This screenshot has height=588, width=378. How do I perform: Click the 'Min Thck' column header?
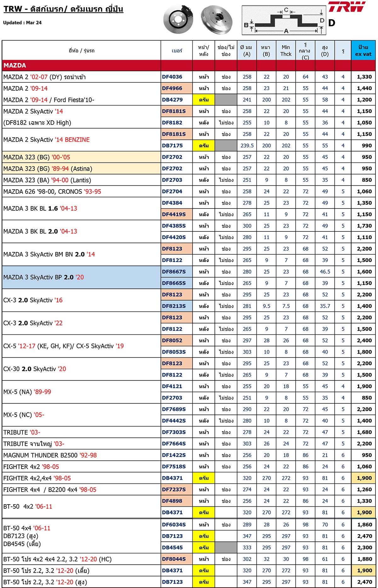(x=286, y=50)
